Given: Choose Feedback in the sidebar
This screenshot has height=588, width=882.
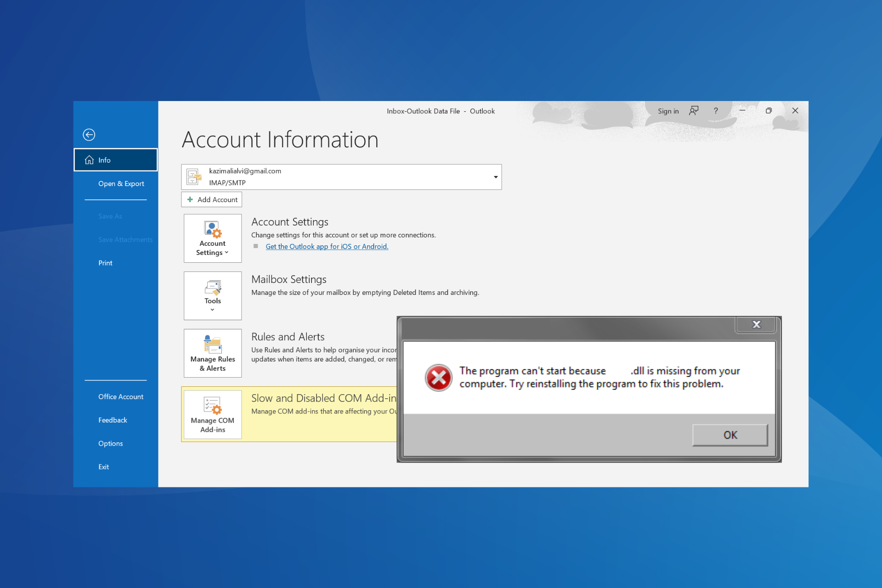Looking at the screenshot, I should pyautogui.click(x=113, y=420).
